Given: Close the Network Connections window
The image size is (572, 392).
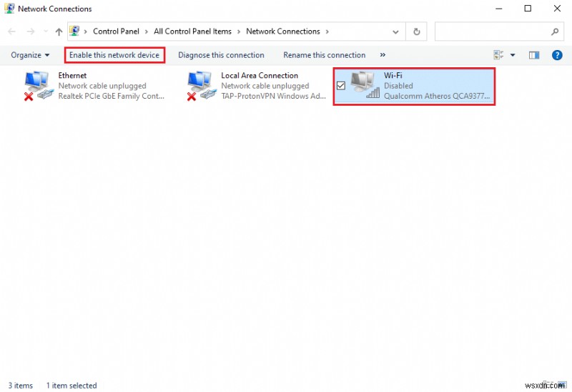Looking at the screenshot, I should pos(557,9).
